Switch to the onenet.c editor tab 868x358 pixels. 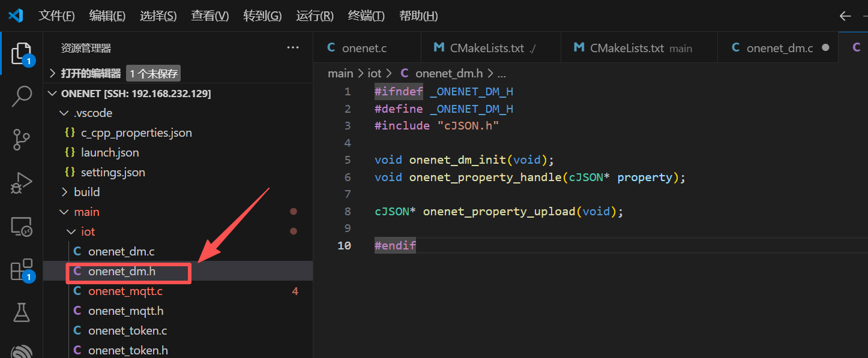pos(366,48)
